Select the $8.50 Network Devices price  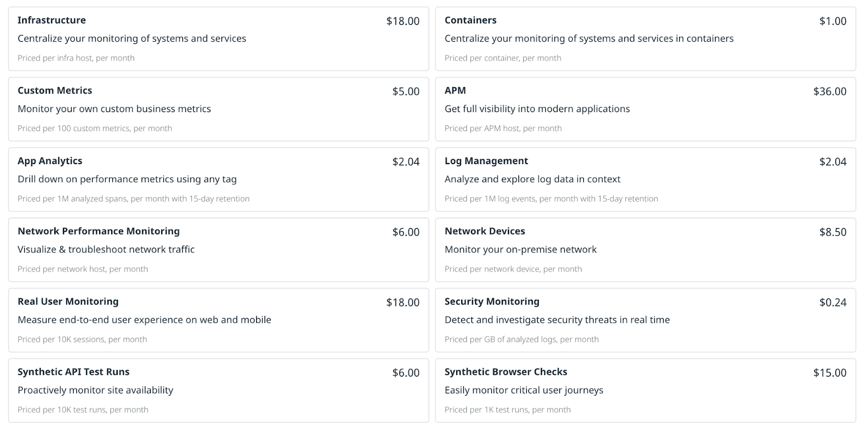point(833,232)
